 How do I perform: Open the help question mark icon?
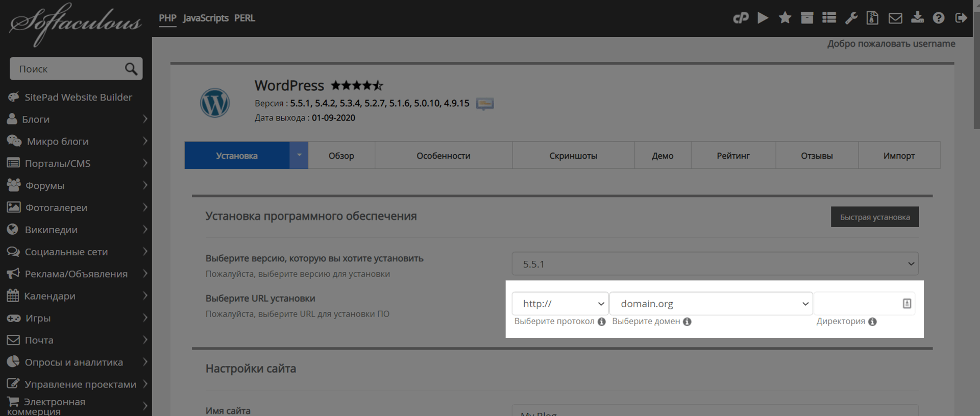(939, 18)
